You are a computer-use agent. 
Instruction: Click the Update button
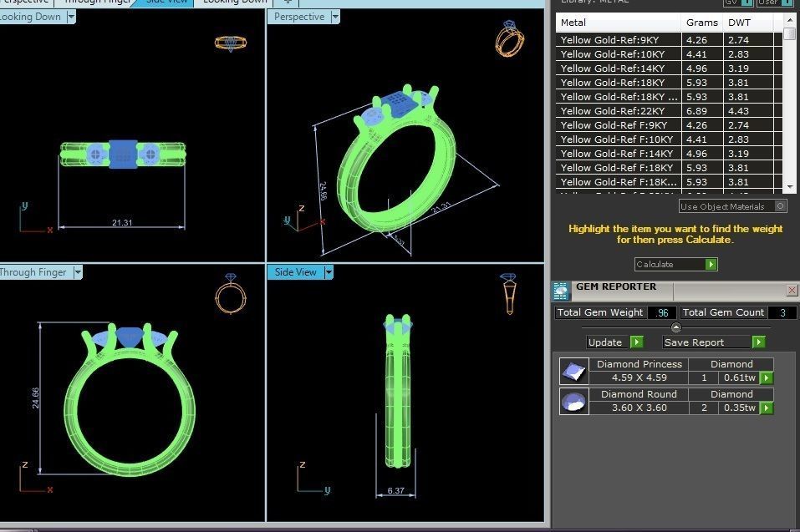pos(614,342)
